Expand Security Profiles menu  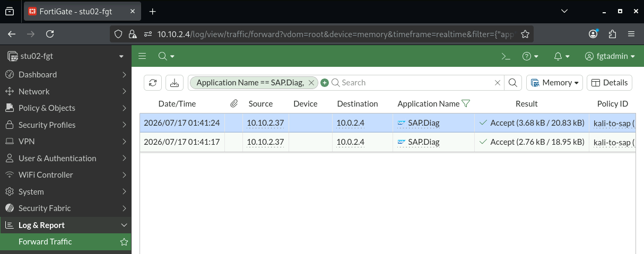click(66, 125)
